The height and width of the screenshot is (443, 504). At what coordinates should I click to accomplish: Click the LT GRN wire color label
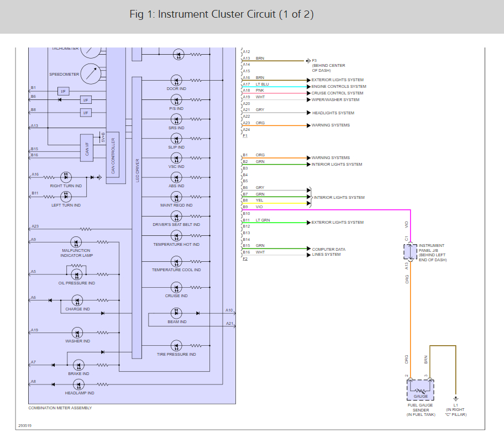tap(263, 220)
